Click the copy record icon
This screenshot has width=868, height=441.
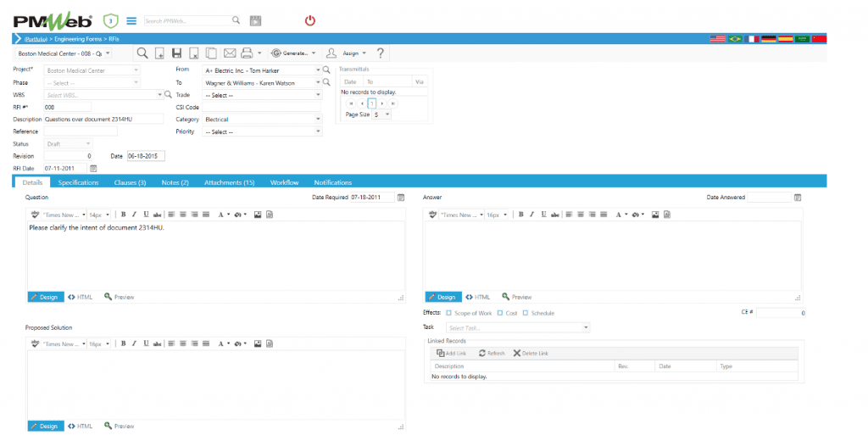point(211,53)
